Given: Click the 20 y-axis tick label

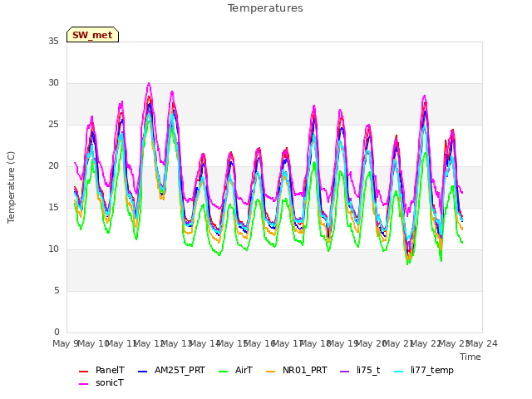Looking at the screenshot, I should (53, 165).
